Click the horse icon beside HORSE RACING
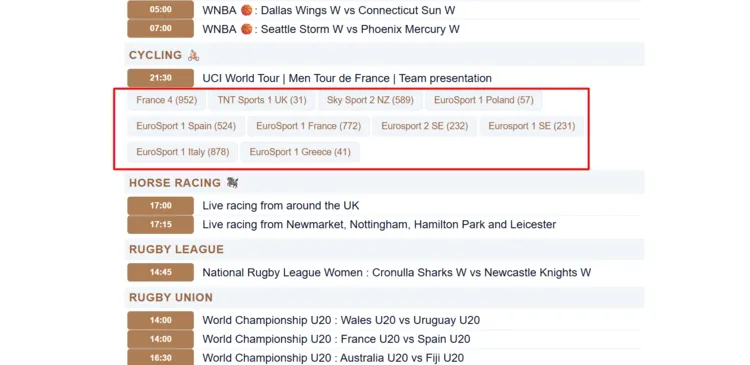This screenshot has height=365, width=750. 232,182
